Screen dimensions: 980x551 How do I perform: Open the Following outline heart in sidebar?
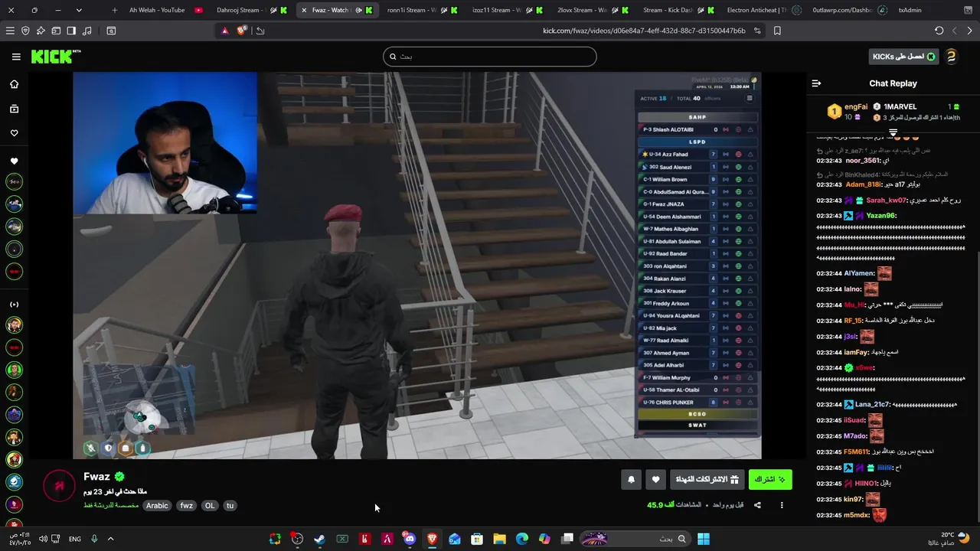(x=14, y=133)
